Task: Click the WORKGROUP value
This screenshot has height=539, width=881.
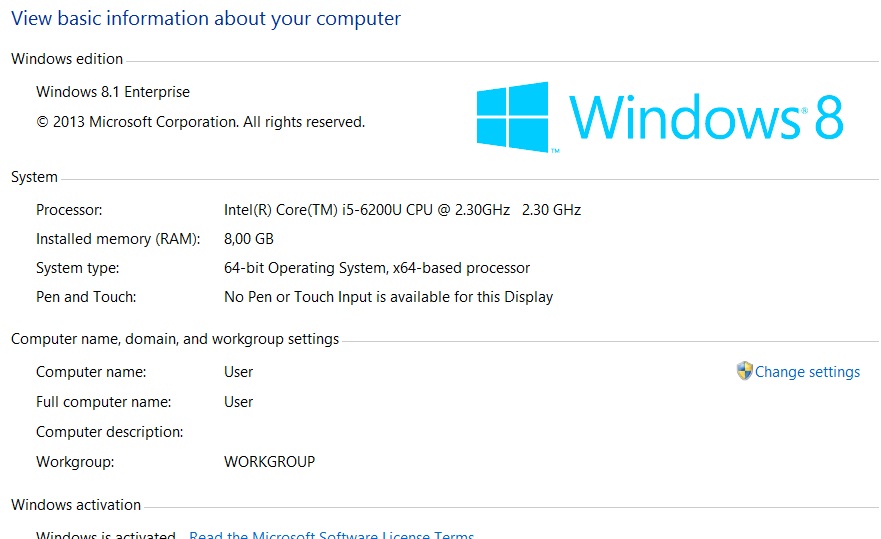Action: [270, 462]
